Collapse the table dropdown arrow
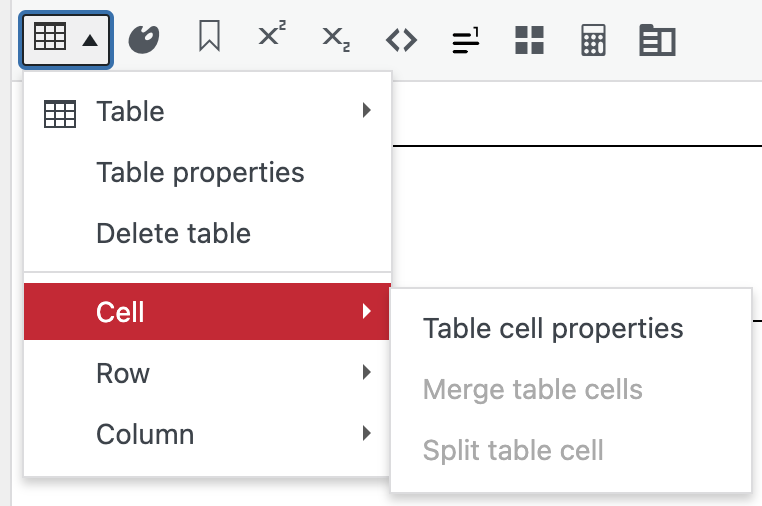The height and width of the screenshot is (506, 762). pyautogui.click(x=90, y=40)
